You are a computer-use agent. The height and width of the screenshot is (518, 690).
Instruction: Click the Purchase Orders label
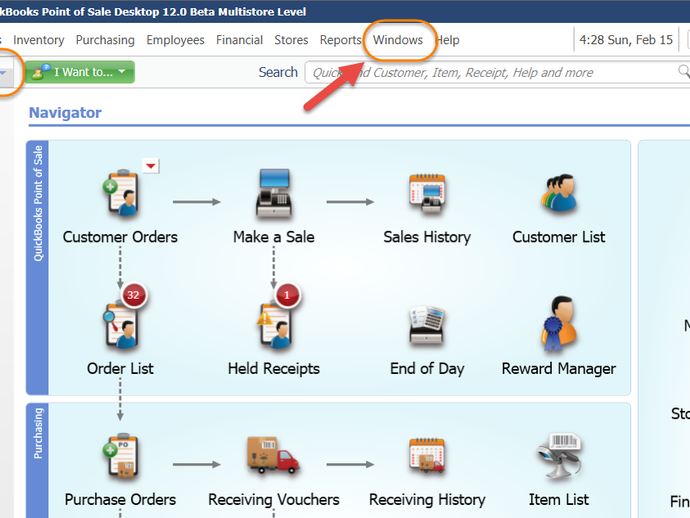pos(120,500)
